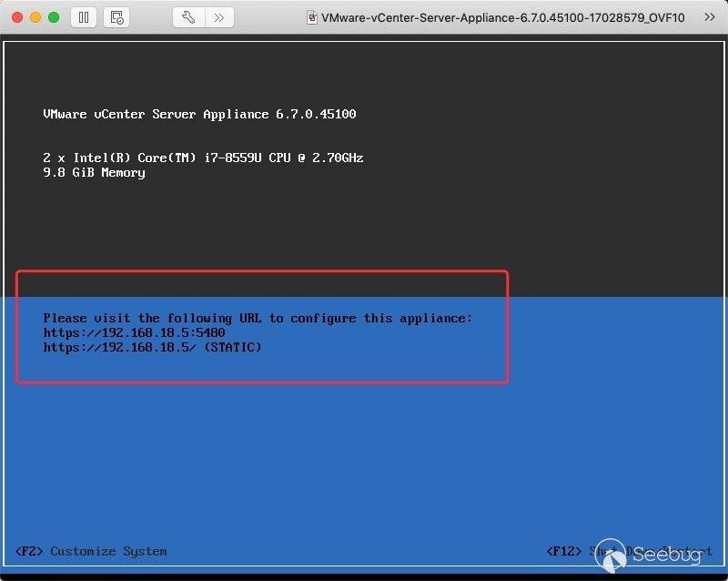
Task: Close the VM window with red button
Action: tap(17, 17)
